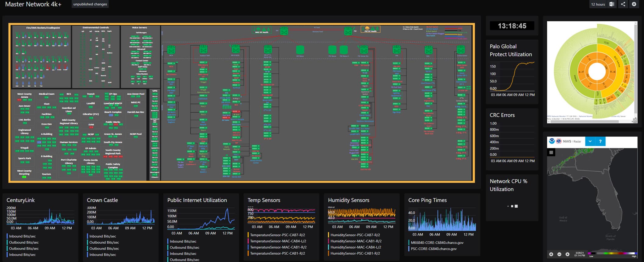This screenshot has height=262, width=644.
Task: Click the MAC DC Health node in map
Action: click(262, 30)
